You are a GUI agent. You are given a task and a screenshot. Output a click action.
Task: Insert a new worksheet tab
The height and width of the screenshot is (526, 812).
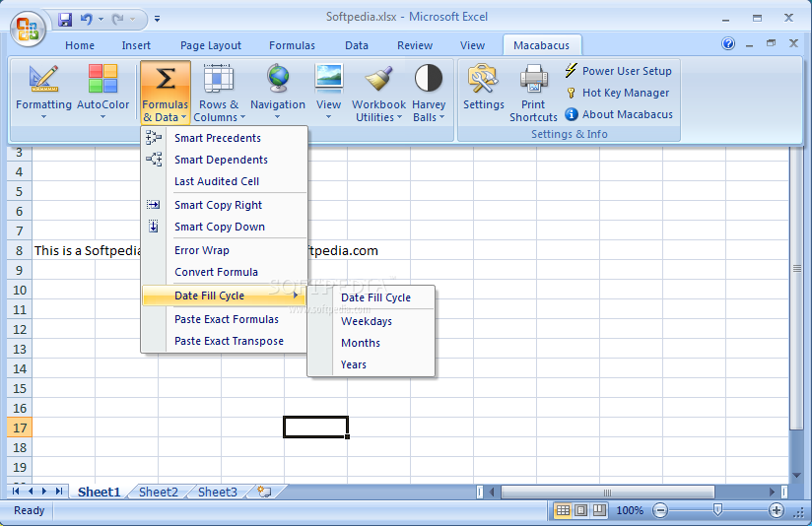(x=265, y=492)
